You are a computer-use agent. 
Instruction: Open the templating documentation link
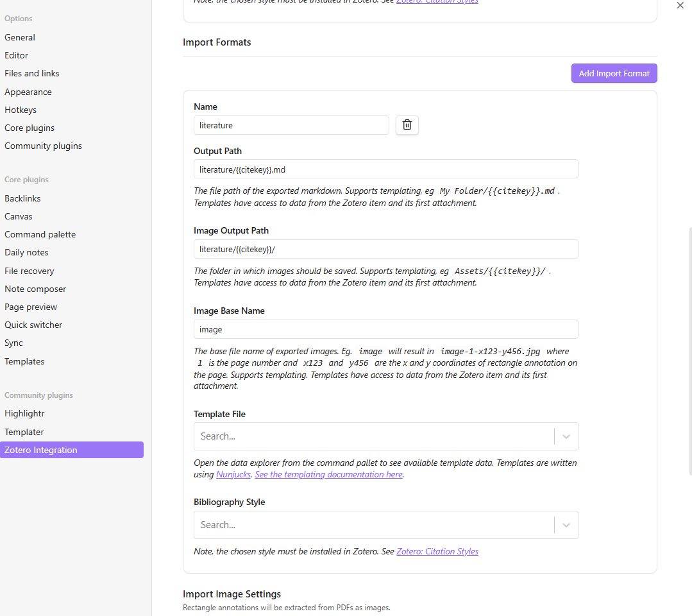(328, 474)
